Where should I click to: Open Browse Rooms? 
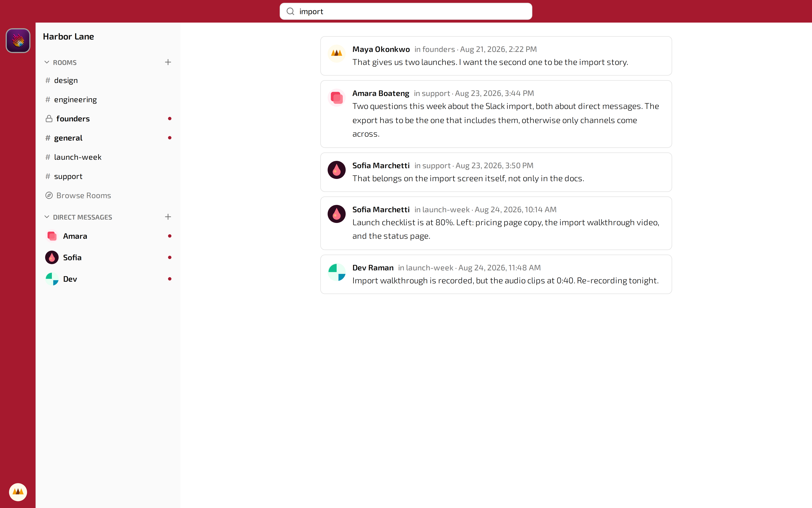[108, 195]
